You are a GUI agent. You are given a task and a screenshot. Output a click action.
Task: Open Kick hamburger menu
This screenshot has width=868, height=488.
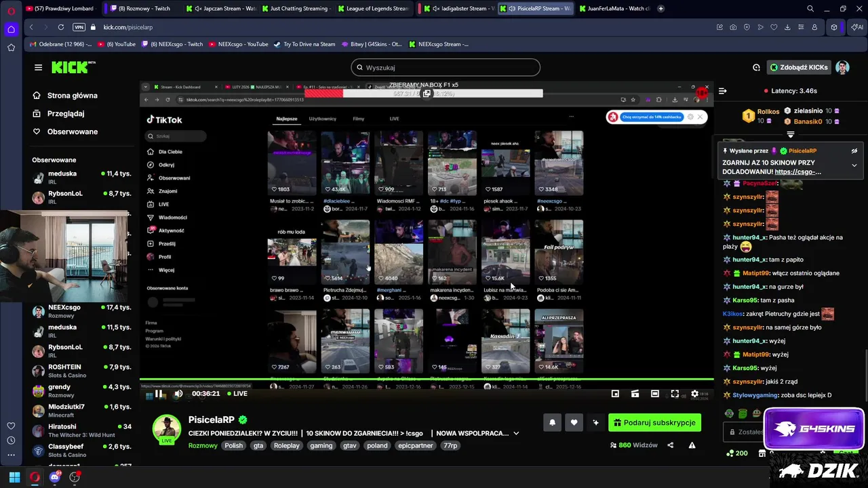tap(38, 67)
